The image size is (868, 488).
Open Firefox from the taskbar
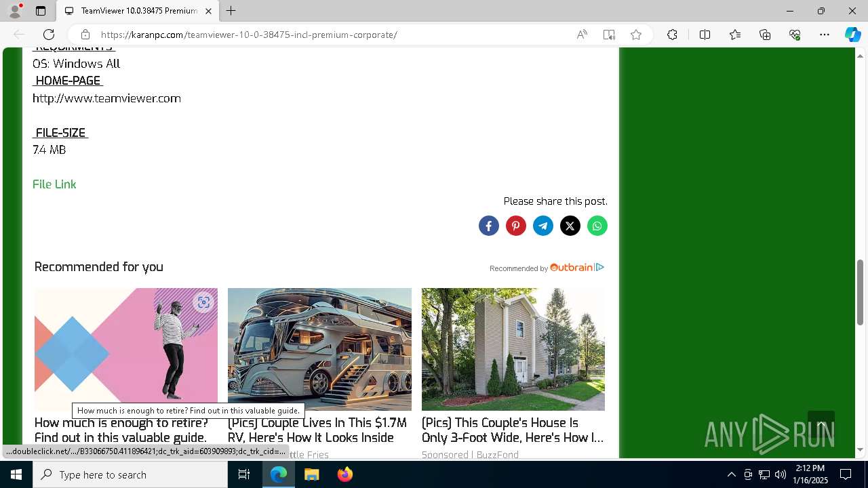point(344,474)
